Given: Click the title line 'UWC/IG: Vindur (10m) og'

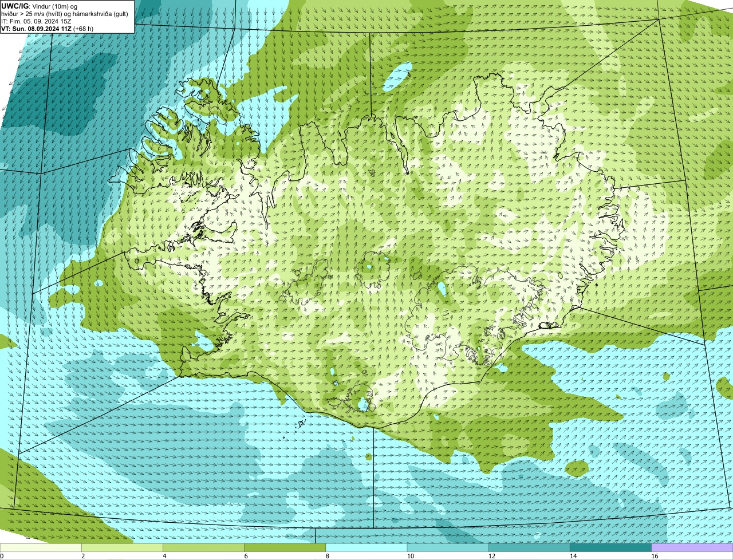Looking at the screenshot, I should (40, 6).
